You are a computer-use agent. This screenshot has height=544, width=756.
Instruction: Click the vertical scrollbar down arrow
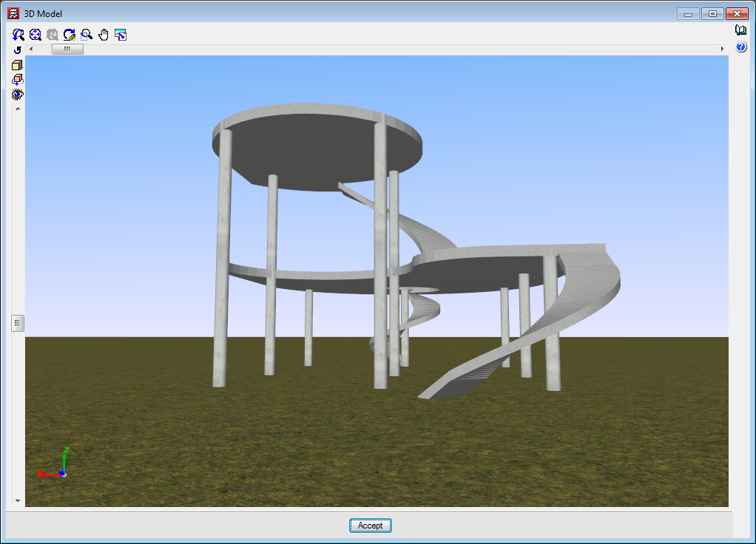click(18, 500)
